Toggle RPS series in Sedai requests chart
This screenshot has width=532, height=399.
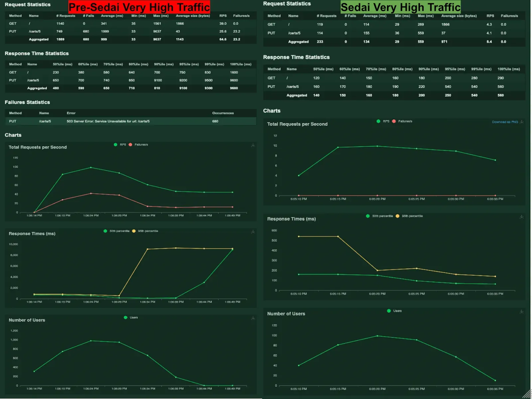383,121
